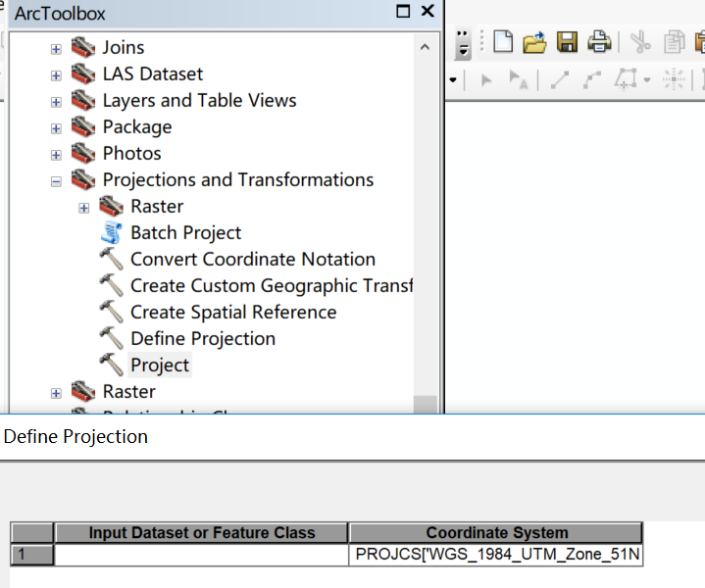
Task: Click Projections and Transformations toolbox icon
Action: pyautogui.click(x=83, y=179)
